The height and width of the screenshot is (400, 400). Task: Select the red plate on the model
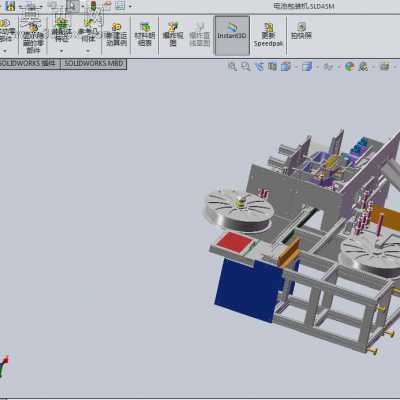click(235, 242)
